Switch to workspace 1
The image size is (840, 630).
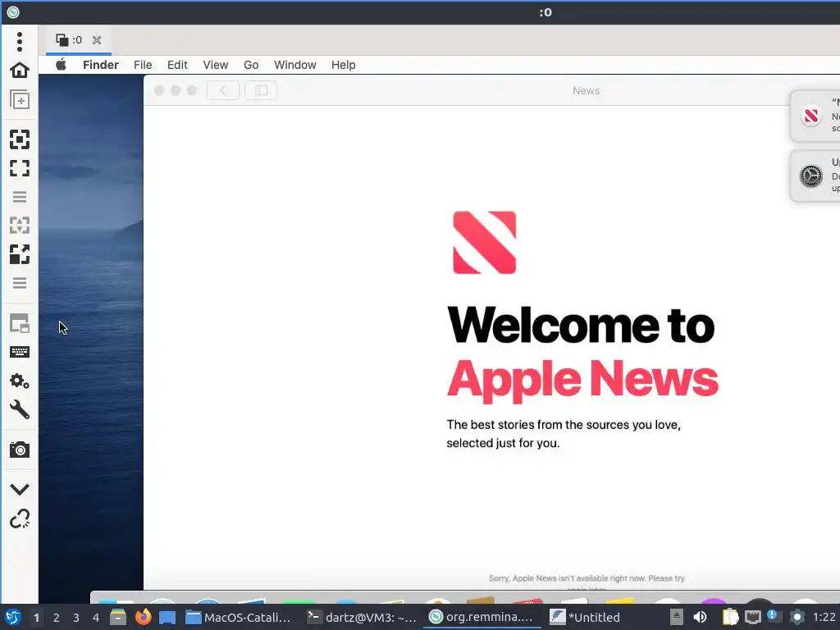36,618
